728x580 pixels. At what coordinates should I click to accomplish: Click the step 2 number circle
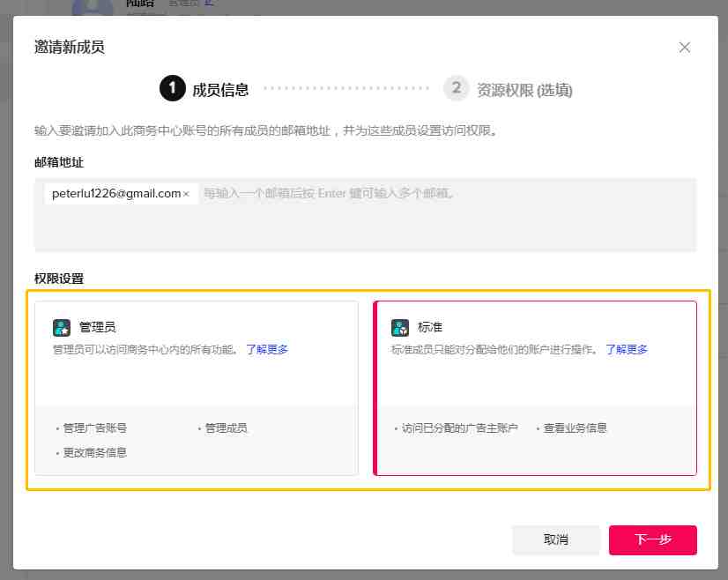point(456,88)
